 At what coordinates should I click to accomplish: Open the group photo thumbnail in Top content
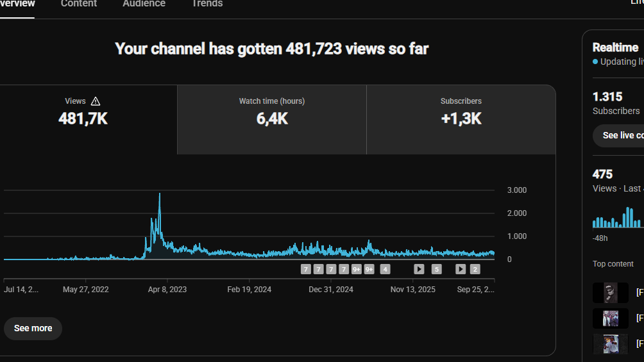[x=610, y=318]
